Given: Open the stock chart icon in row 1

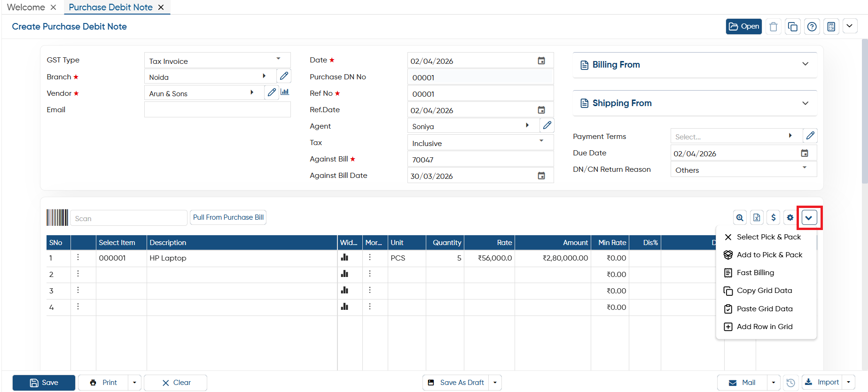Looking at the screenshot, I should [x=344, y=257].
